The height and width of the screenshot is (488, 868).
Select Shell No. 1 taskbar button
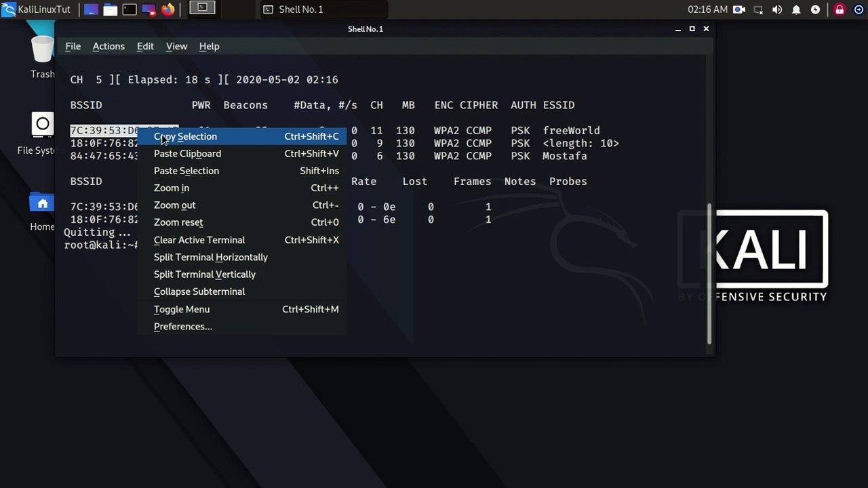tap(323, 9)
